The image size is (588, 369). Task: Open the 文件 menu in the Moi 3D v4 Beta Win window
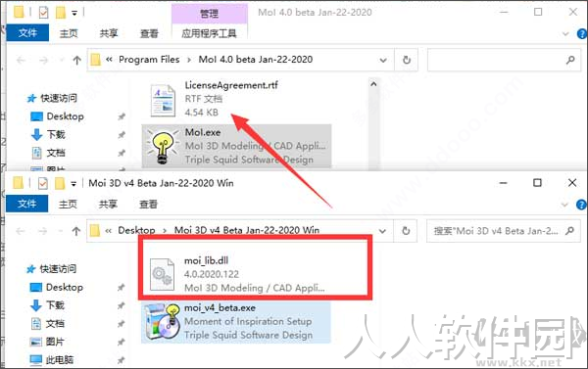coord(27,204)
